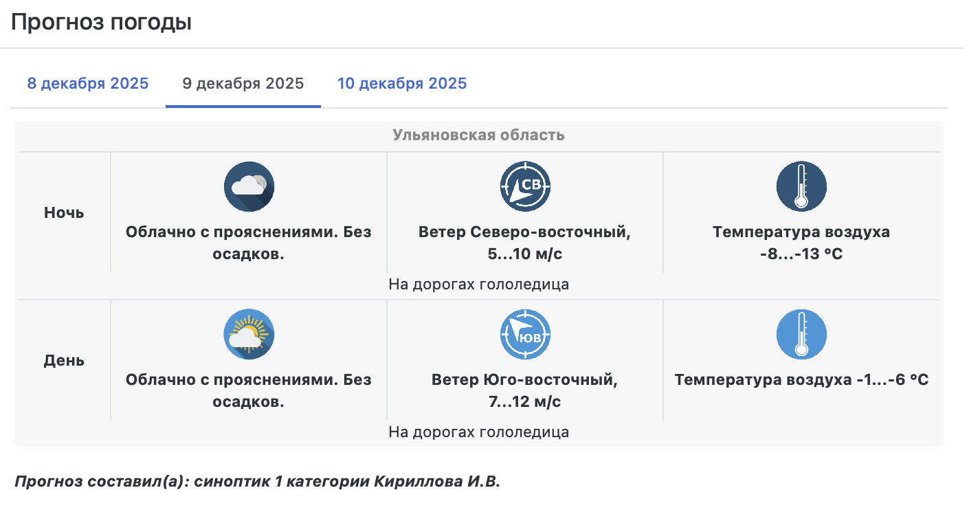Click the night cloud and moon icon
This screenshot has width=980, height=510.
(249, 187)
